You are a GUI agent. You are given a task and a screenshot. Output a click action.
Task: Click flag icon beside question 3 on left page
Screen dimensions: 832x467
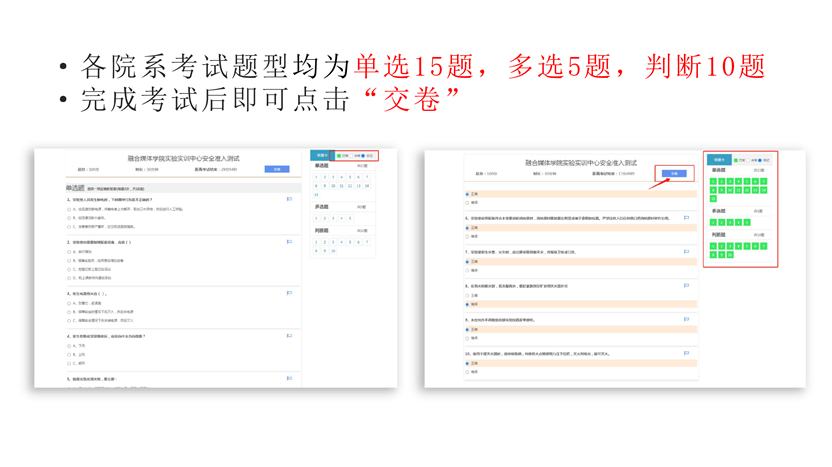pos(289,293)
